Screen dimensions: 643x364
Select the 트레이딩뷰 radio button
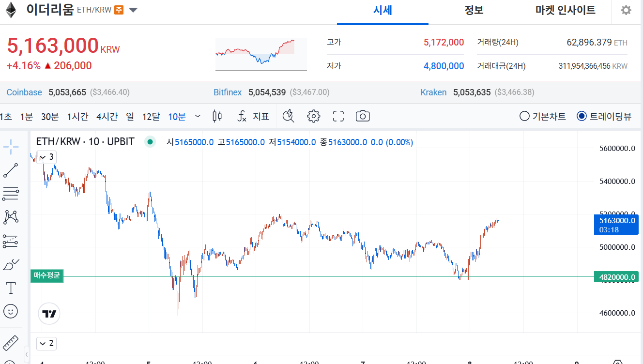(x=582, y=116)
